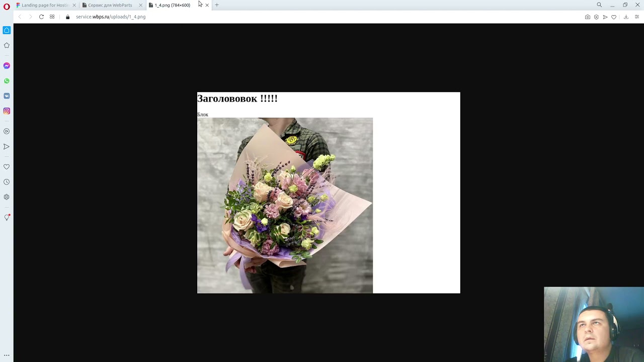This screenshot has height=362, width=644.
Task: Go back to previous page
Action: pos(20,17)
